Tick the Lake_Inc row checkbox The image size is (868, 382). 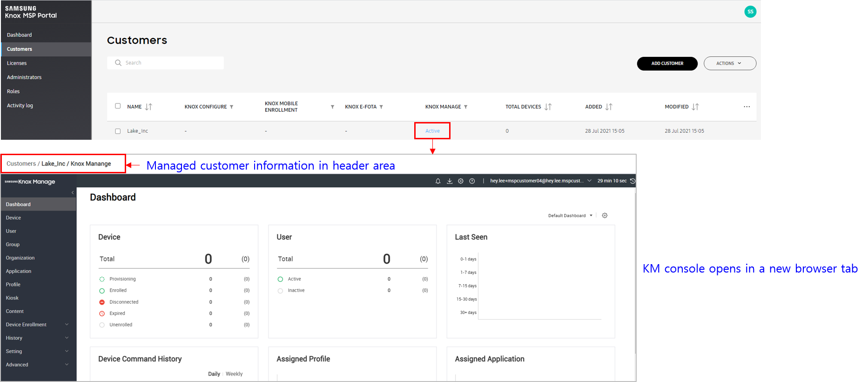coord(118,131)
